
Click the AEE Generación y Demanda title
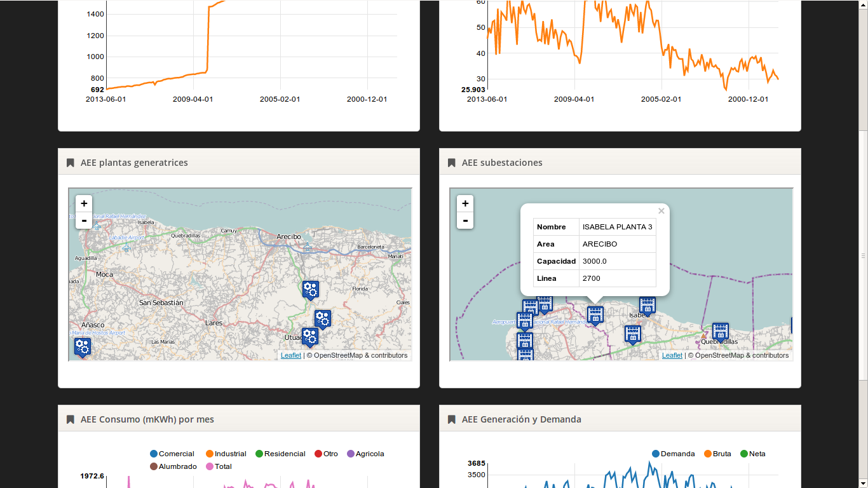(522, 419)
